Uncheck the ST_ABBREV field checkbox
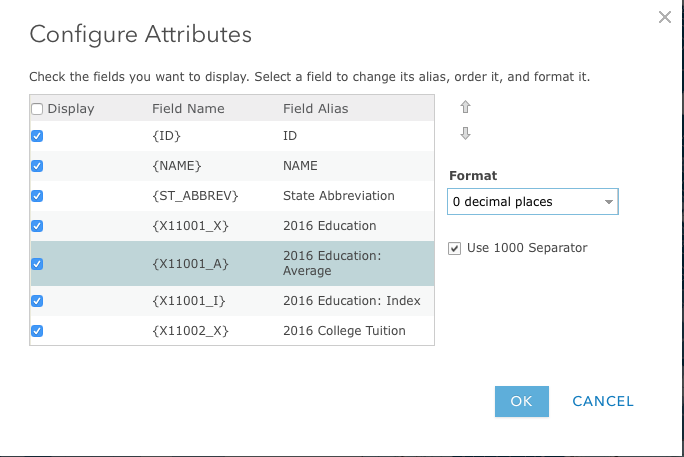Viewport: 684px width, 457px height. 37,196
